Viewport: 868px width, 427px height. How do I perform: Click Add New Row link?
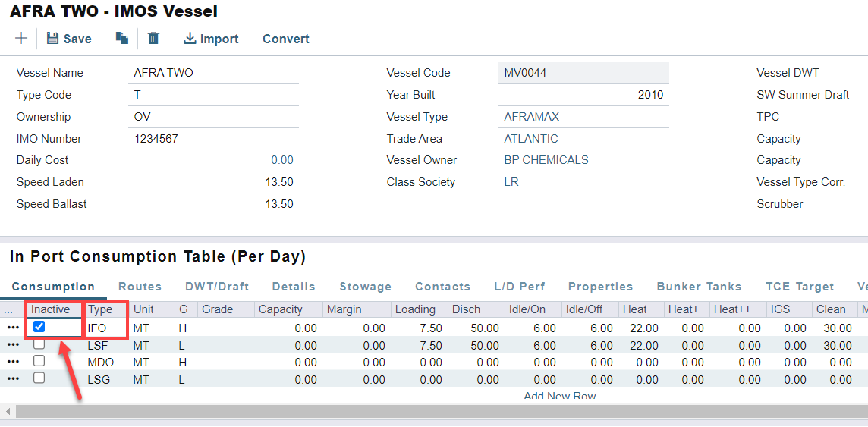point(559,396)
